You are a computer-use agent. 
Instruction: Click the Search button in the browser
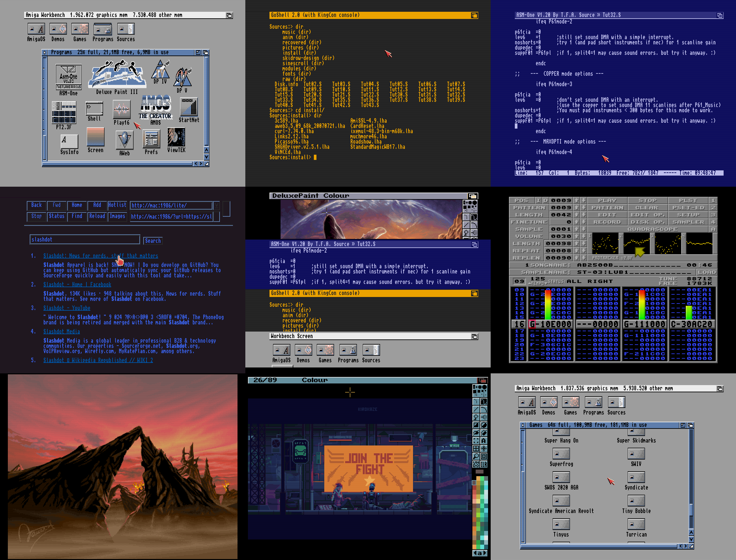point(153,241)
